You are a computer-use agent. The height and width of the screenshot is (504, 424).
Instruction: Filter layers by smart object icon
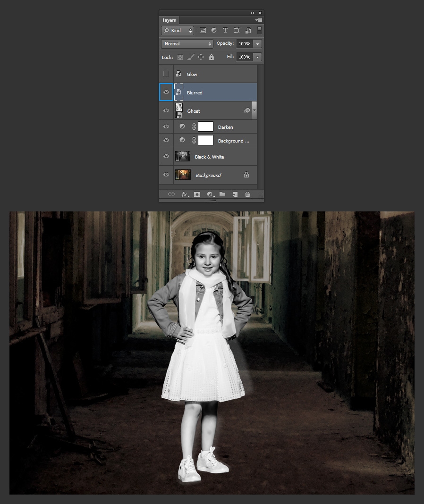point(248,31)
